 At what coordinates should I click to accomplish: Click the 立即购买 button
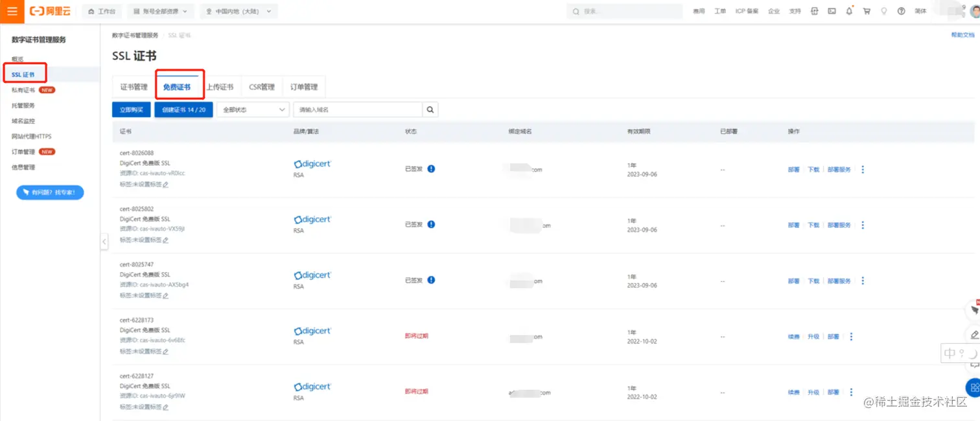coord(131,109)
